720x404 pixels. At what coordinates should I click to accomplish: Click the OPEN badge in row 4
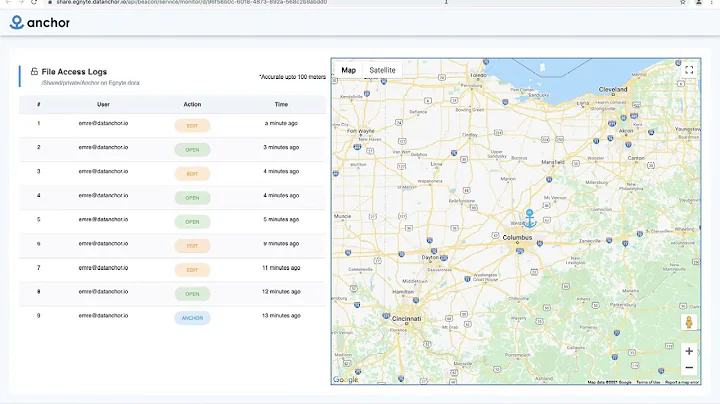coord(192,198)
